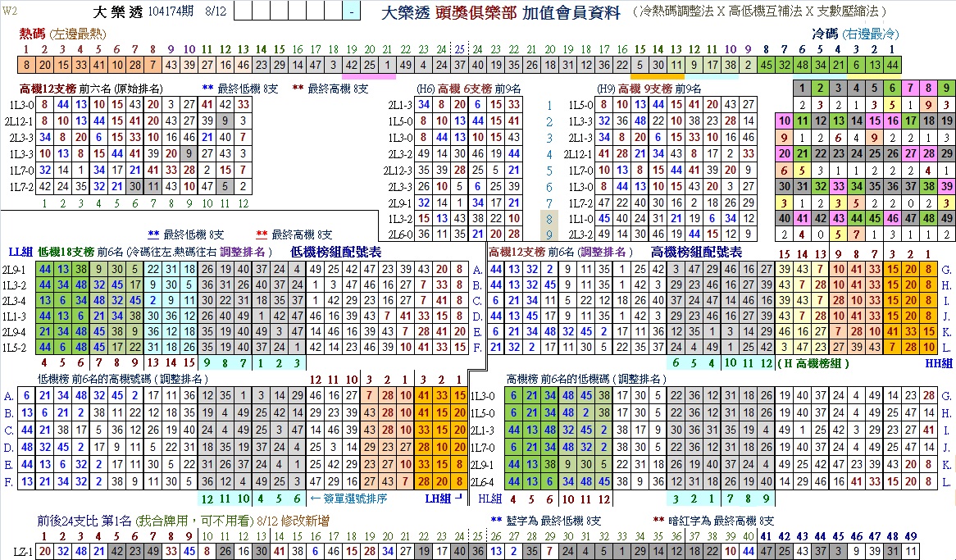This screenshot has width=956, height=560.
Task: Click row label 2L9-1 in the H6 table
Action: pos(400,202)
